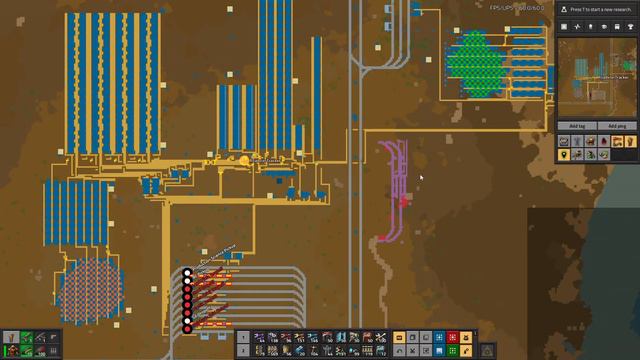Open the trophy achievements icon

coord(631,27)
